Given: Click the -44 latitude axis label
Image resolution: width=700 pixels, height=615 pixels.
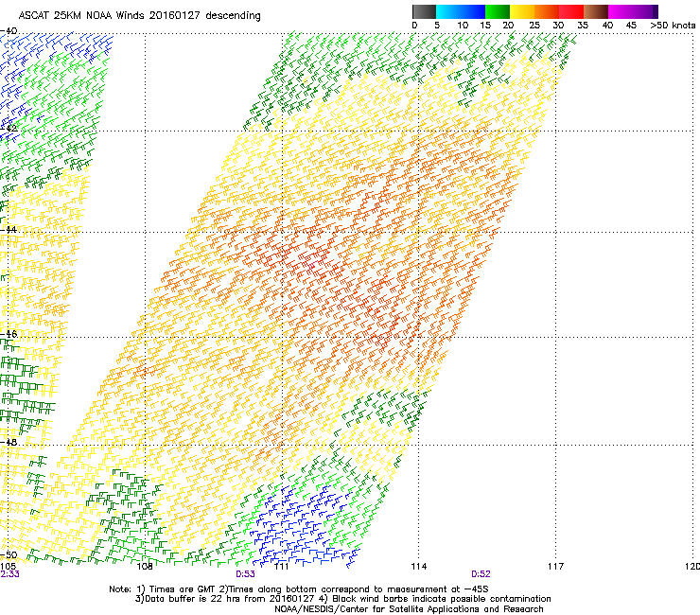Looking at the screenshot, I should pyautogui.click(x=9, y=230).
